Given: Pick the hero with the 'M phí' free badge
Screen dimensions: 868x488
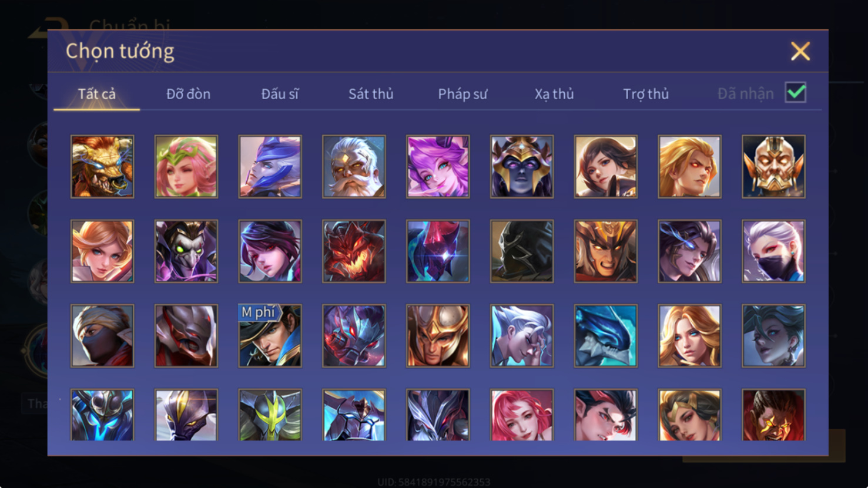Looking at the screenshot, I should tap(270, 336).
